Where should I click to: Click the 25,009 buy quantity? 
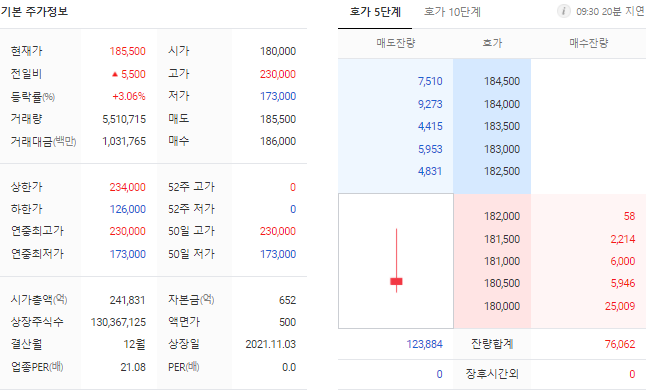[x=620, y=306]
